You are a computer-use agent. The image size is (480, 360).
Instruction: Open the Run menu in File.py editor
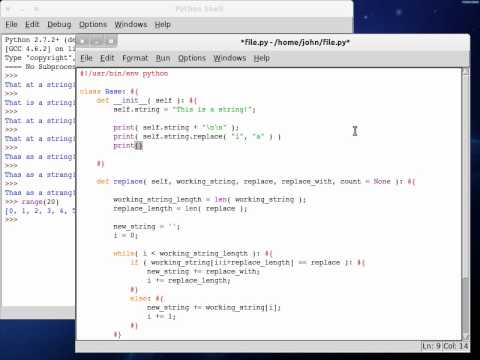click(163, 58)
